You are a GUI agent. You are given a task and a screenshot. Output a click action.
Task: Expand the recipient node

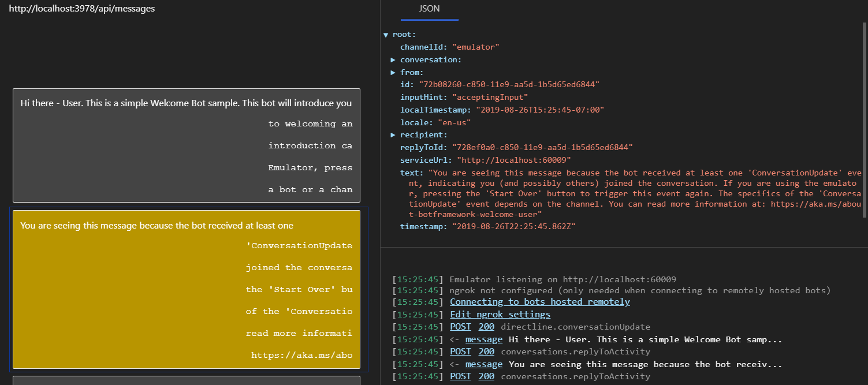click(x=393, y=134)
